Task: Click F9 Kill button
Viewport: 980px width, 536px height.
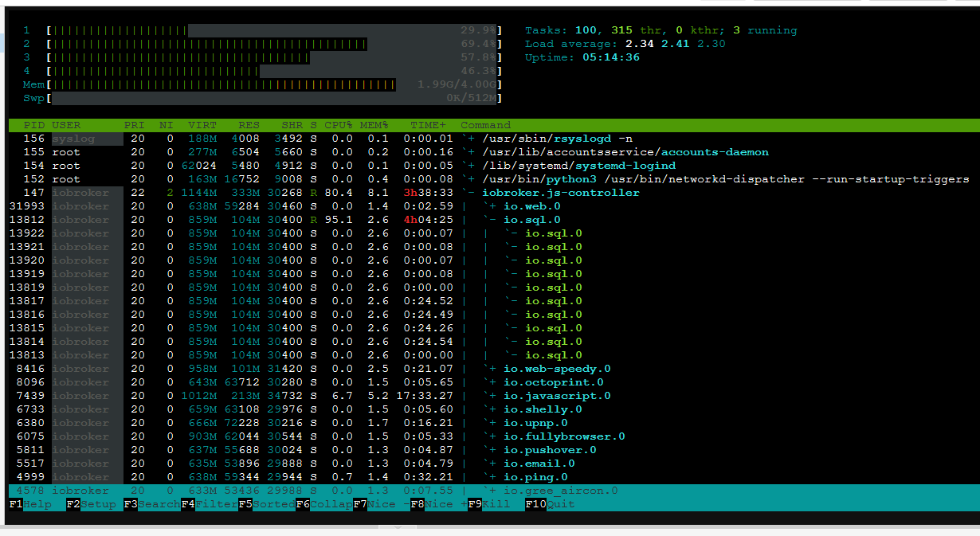Action: pyautogui.click(x=489, y=504)
